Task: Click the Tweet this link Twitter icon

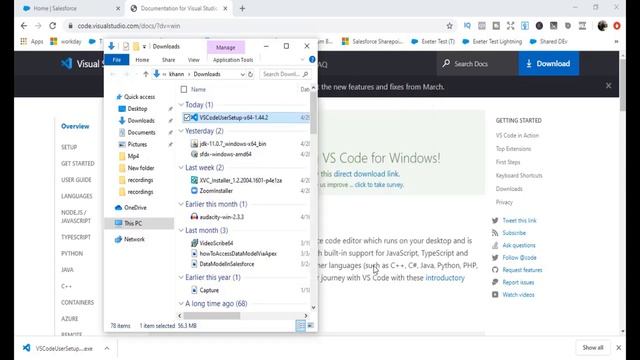Action: pos(495,220)
